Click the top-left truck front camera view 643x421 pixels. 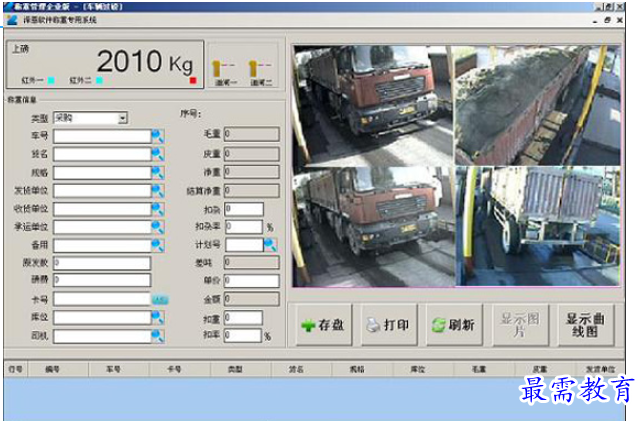click(x=374, y=105)
